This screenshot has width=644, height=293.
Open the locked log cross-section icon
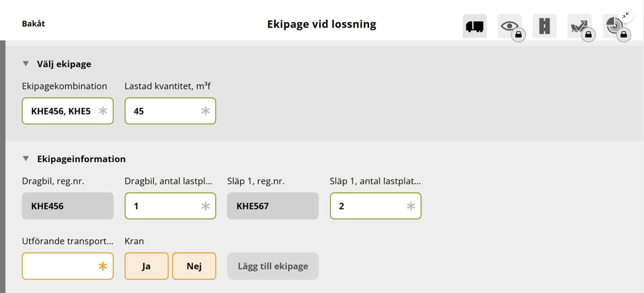614,26
